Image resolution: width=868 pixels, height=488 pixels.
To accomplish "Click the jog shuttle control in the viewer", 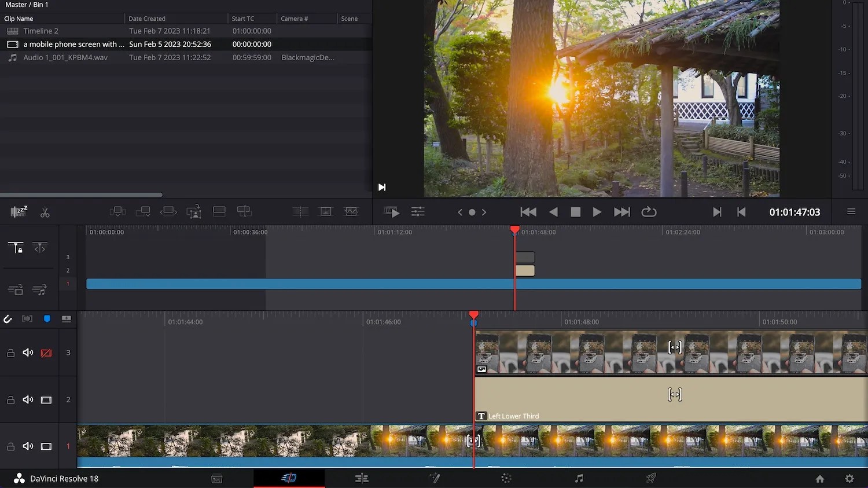I will point(472,212).
